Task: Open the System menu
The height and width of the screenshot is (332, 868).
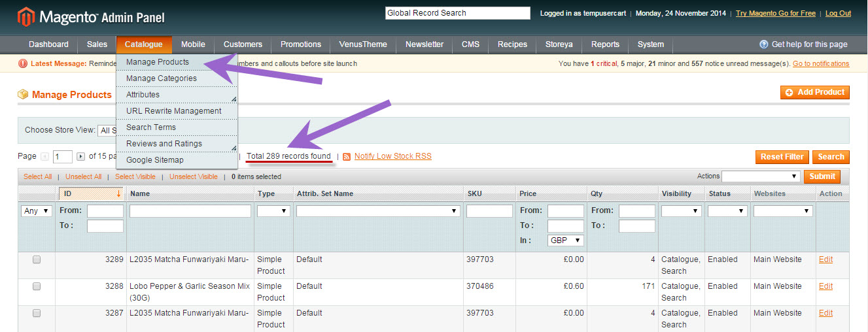Action: coord(651,44)
